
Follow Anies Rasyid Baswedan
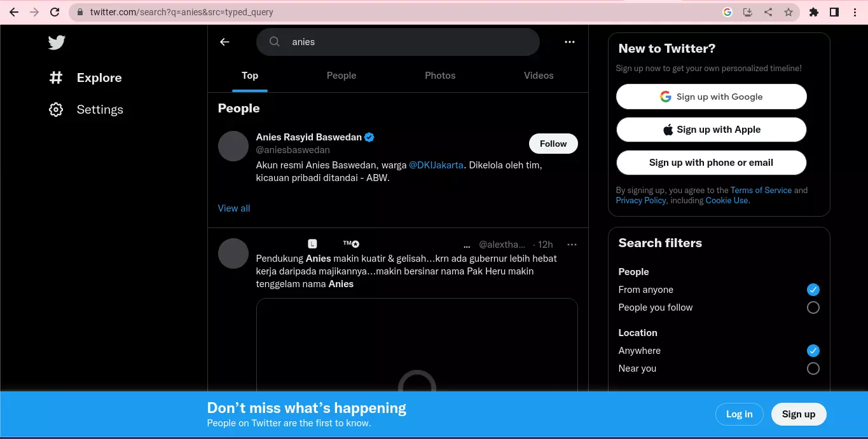[x=553, y=144]
